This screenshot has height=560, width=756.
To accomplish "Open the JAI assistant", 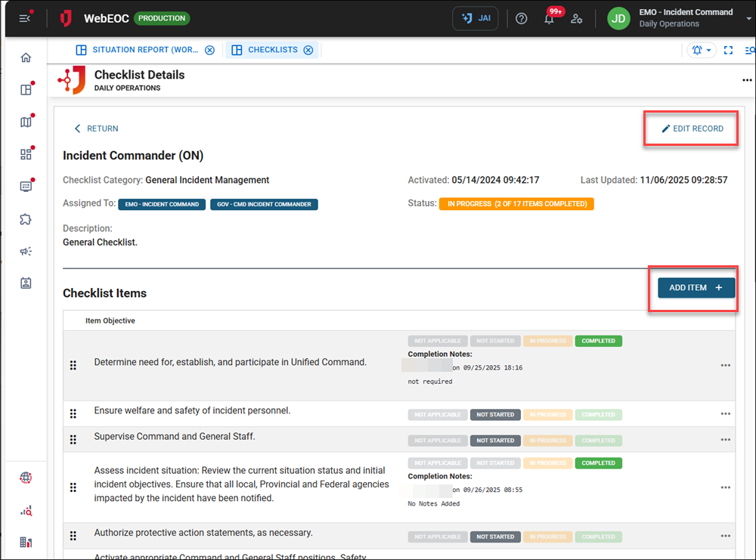I will (475, 17).
